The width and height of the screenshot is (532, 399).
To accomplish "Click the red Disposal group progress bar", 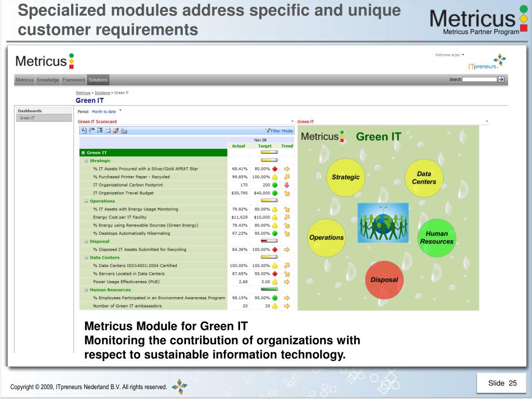I will (x=270, y=242).
